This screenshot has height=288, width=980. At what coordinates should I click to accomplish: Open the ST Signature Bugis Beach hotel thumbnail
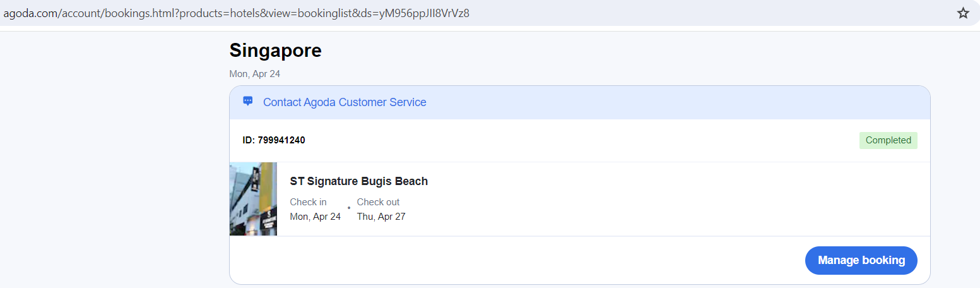[x=253, y=199]
